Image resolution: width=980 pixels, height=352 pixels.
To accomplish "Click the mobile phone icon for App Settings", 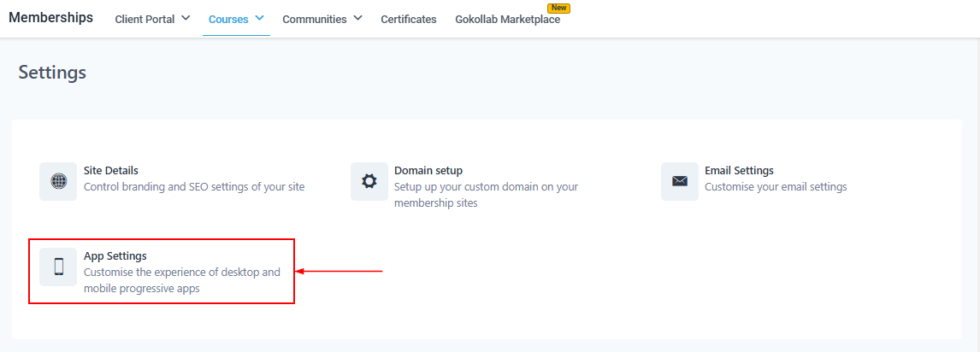I will (x=58, y=267).
